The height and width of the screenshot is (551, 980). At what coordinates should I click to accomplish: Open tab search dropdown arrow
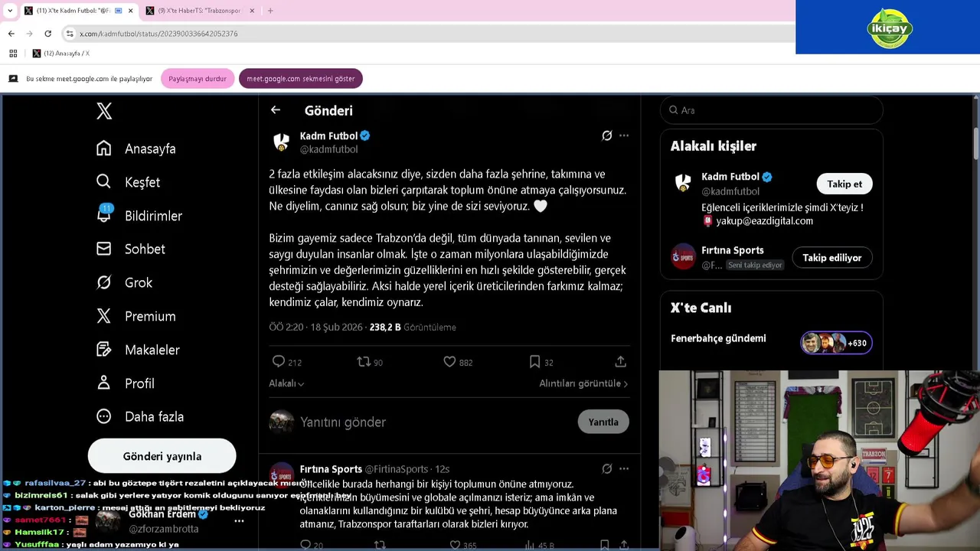point(10,11)
